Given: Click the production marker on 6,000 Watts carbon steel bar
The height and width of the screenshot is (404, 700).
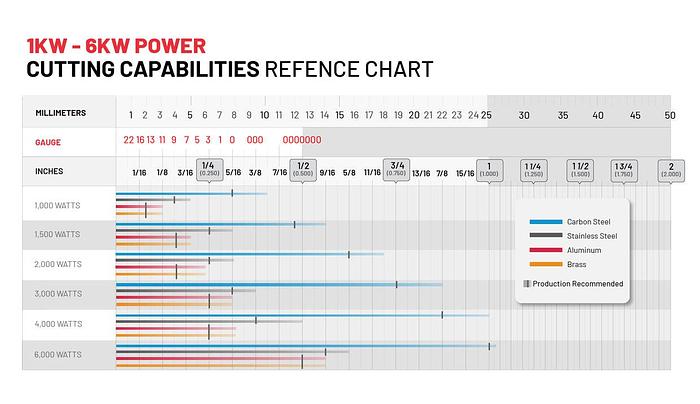Looking at the screenshot, I should (489, 346).
